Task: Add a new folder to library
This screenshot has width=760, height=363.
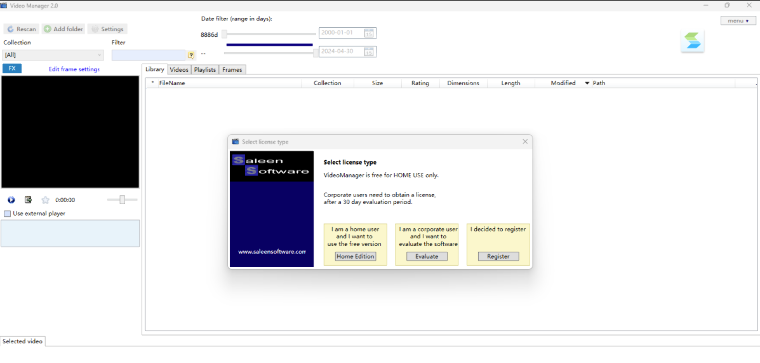Action: click(x=63, y=29)
